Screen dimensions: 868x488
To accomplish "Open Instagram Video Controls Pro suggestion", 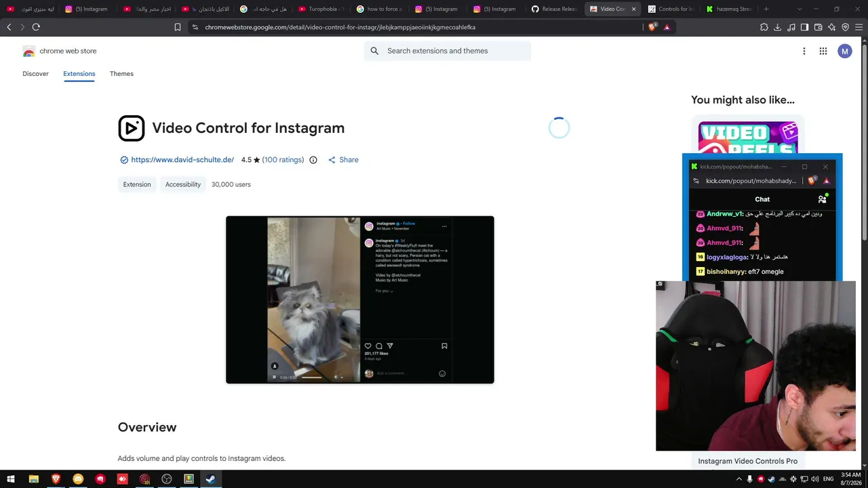I will point(748,461).
